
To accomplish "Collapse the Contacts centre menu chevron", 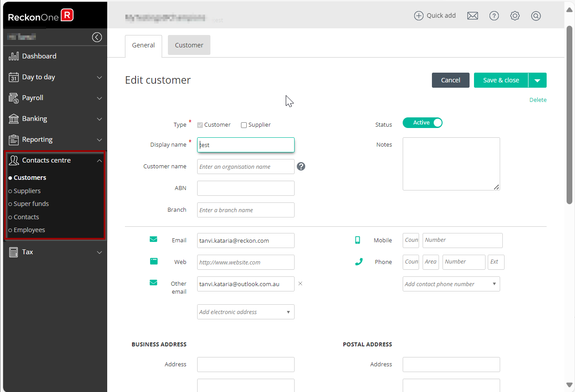I will pyautogui.click(x=99, y=161).
